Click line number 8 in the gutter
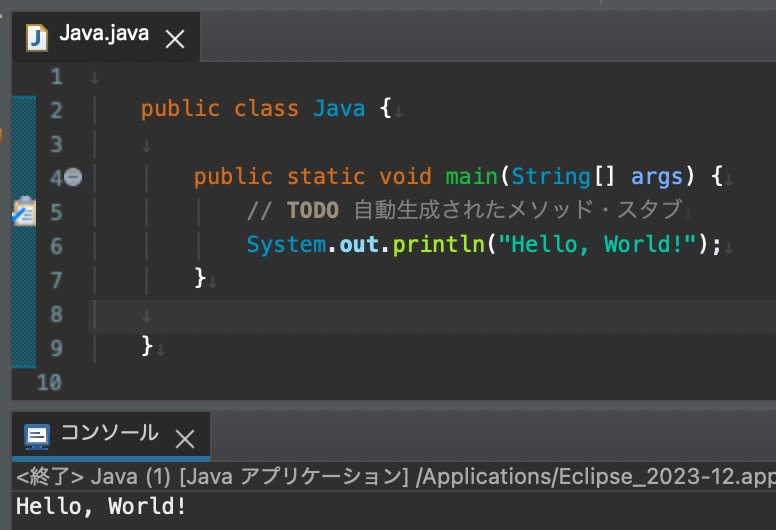Image resolution: width=776 pixels, height=530 pixels. 56,314
